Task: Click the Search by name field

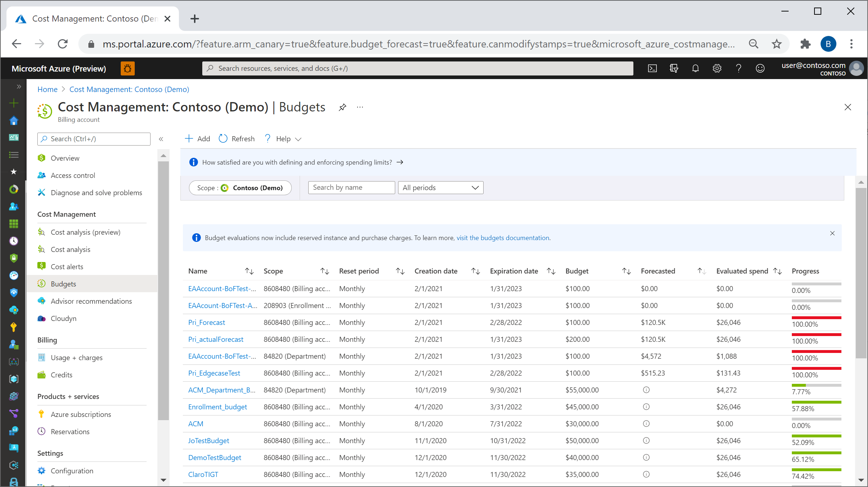Action: point(351,187)
